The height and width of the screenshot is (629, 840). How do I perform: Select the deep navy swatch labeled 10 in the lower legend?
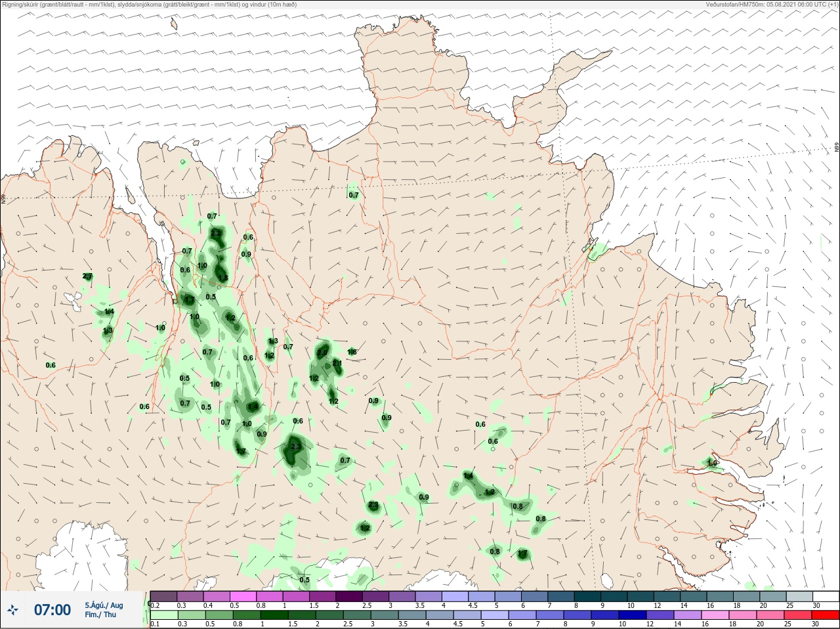pos(632,615)
